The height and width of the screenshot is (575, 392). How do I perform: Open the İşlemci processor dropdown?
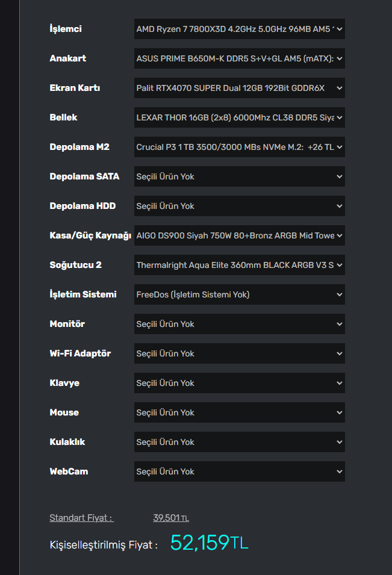(x=239, y=29)
